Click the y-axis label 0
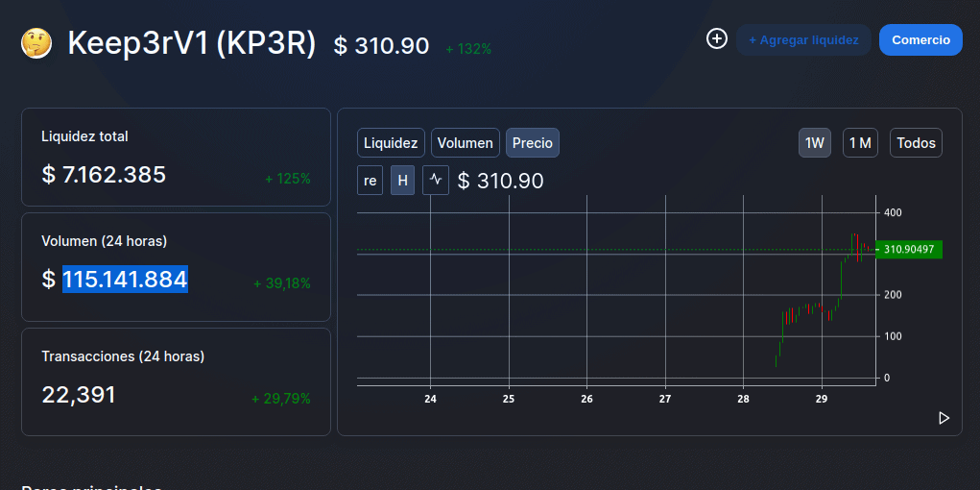980x490 pixels. tap(887, 378)
